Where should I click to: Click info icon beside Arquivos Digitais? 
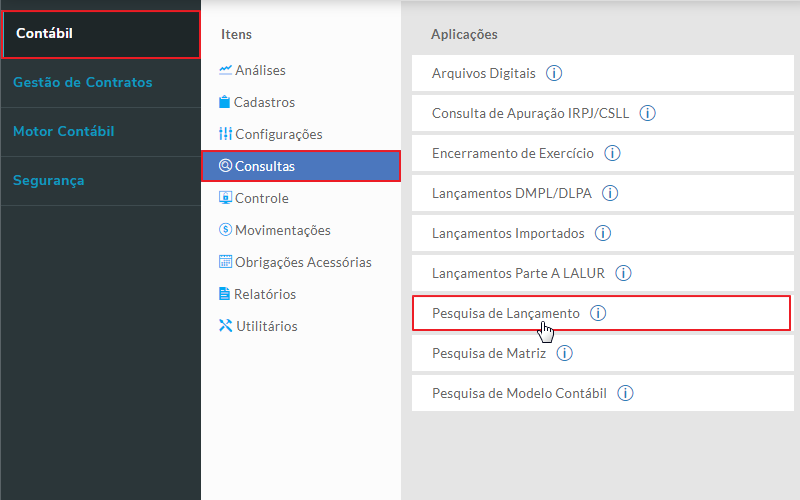(555, 73)
